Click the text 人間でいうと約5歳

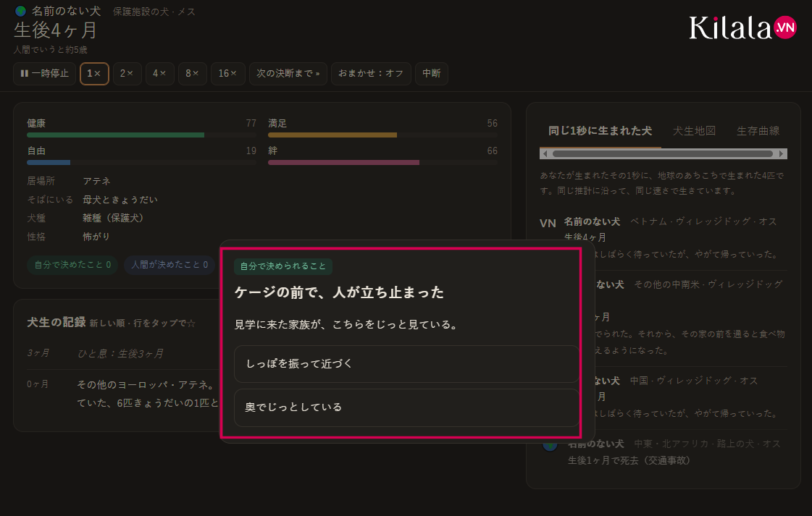[51, 50]
